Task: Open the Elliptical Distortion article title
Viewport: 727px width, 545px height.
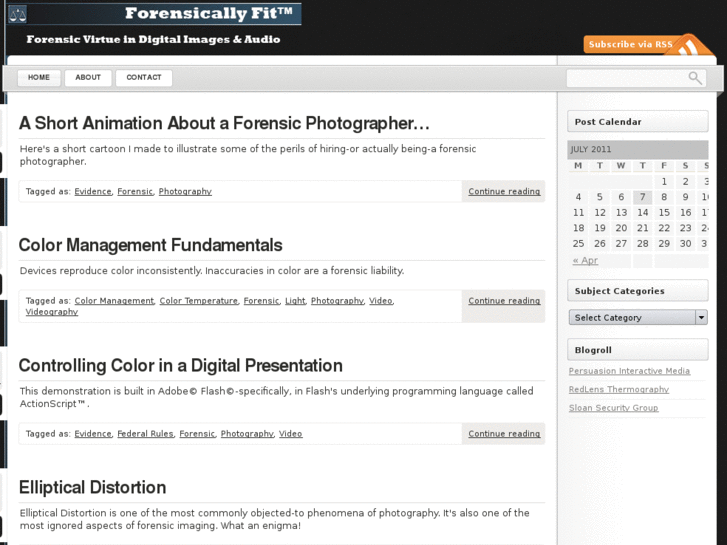Action: tap(92, 488)
